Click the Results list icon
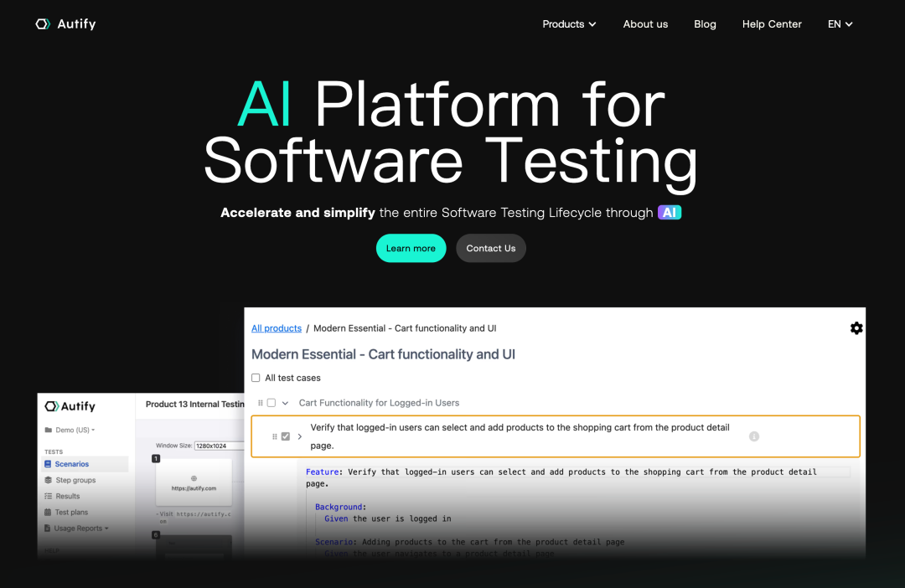The width and height of the screenshot is (905, 588). pyautogui.click(x=48, y=496)
